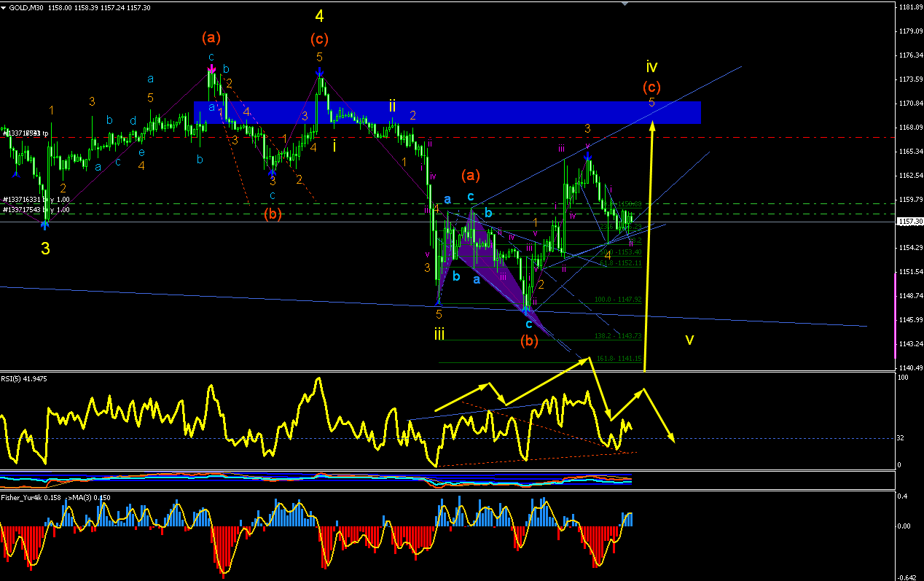Select the red (a) label above the magenta arrow
Image resolution: width=924 pixels, height=581 pixels.
(x=211, y=36)
